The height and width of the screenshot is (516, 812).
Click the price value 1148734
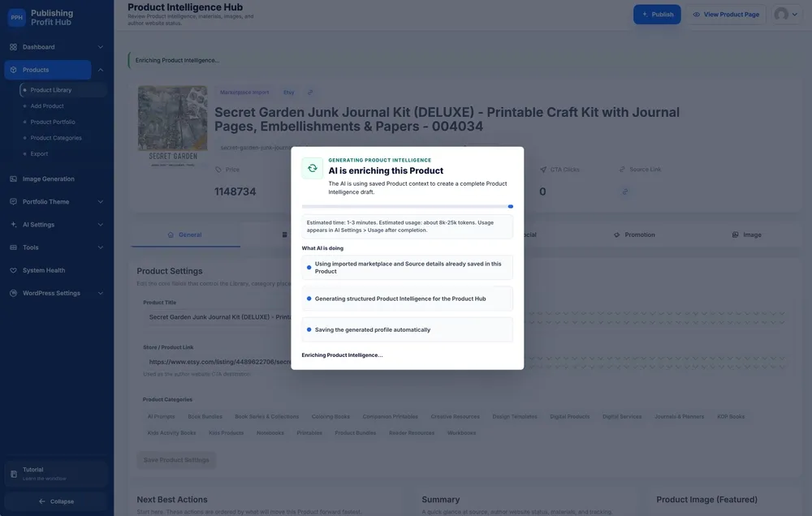pyautogui.click(x=235, y=191)
